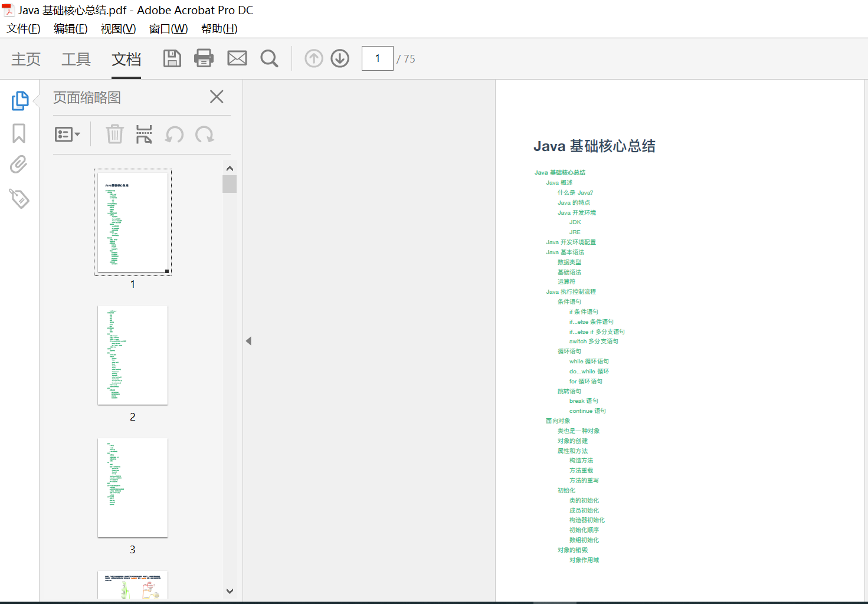
Task: Follow the switch 多分支语句 link
Action: coord(594,342)
